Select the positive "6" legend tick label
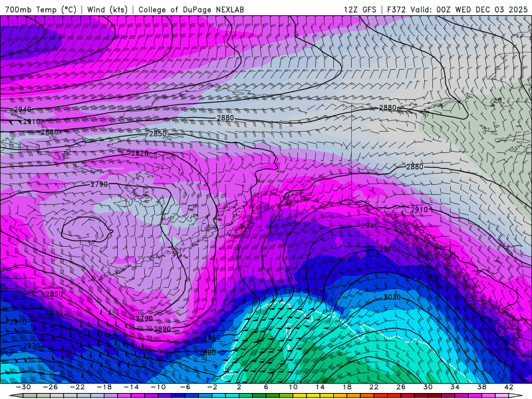 (266, 387)
